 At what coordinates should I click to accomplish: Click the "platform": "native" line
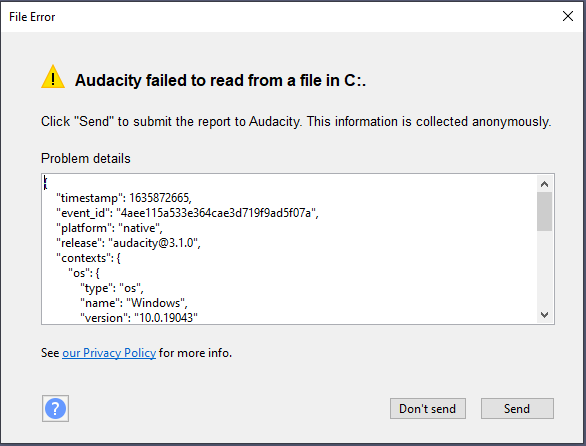coord(109,228)
